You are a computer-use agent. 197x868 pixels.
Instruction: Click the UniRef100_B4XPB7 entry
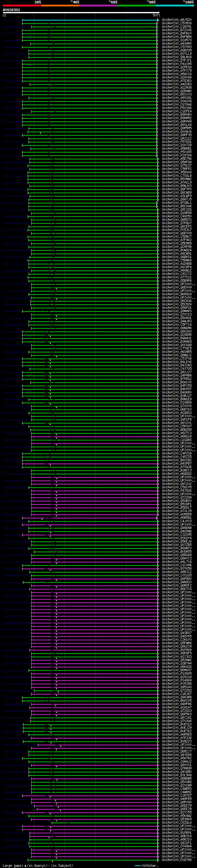tap(177, 463)
